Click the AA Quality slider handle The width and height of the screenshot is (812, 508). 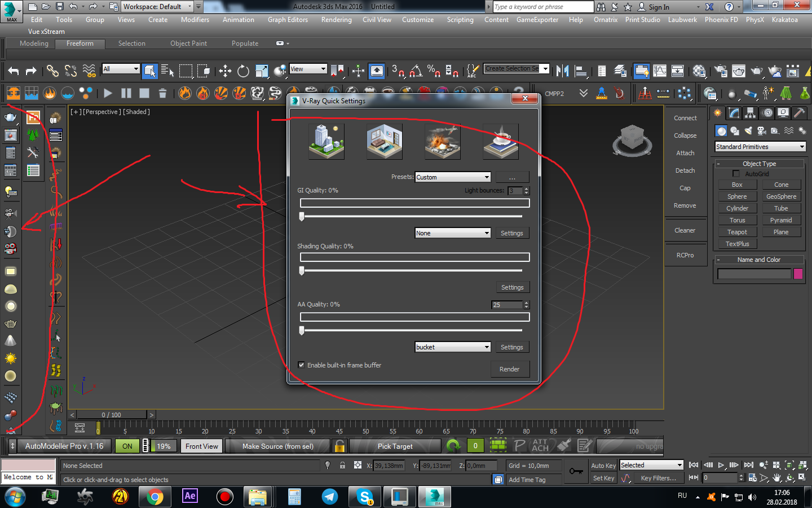pos(302,330)
